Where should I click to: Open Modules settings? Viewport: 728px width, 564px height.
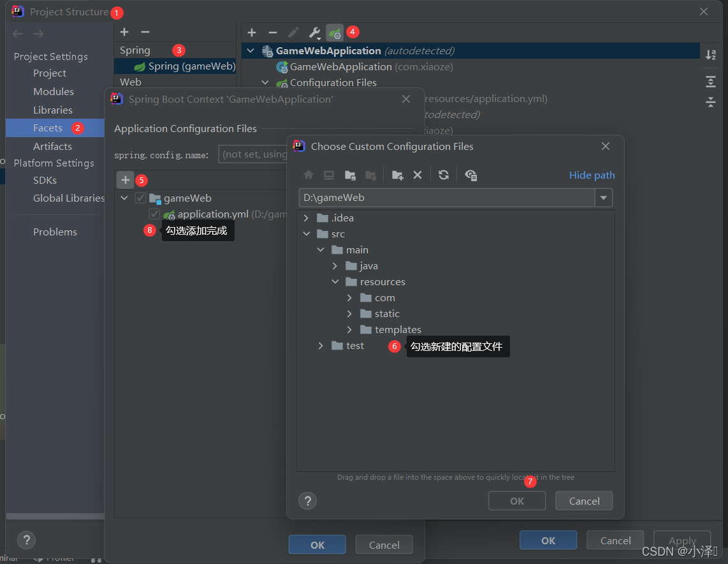pos(54,91)
